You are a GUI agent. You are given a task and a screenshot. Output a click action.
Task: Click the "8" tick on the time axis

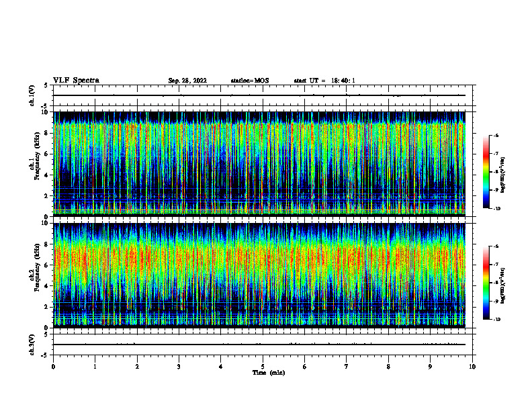(388, 367)
